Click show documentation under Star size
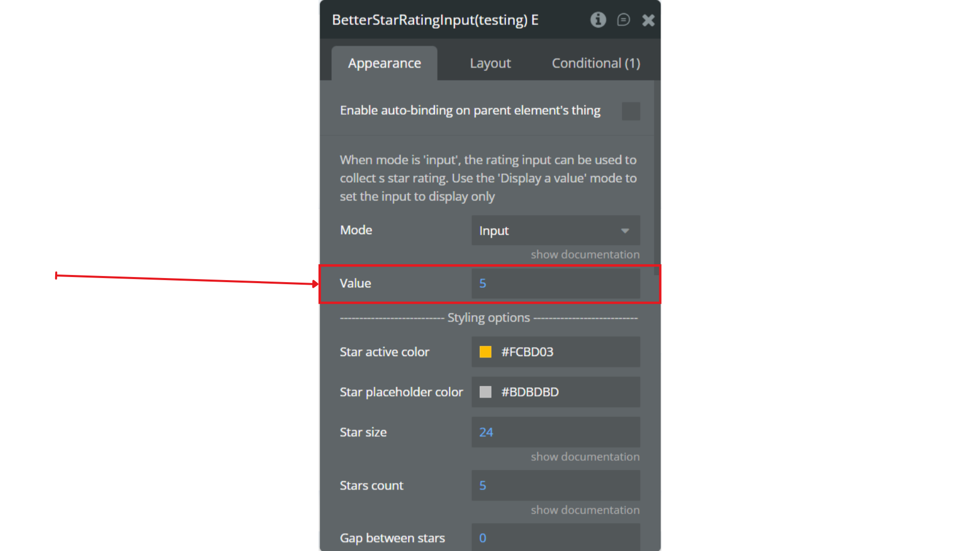 pos(585,457)
